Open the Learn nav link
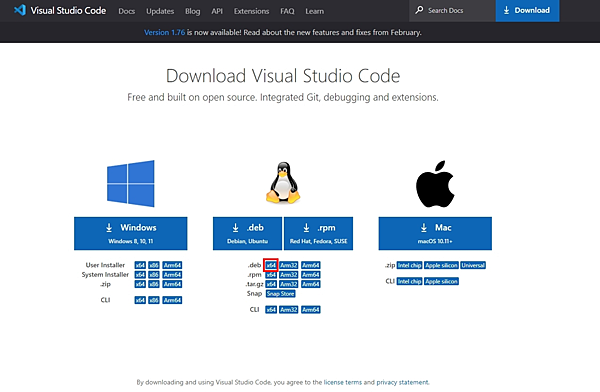Screen dimensions: 600x392 pyautogui.click(x=315, y=11)
